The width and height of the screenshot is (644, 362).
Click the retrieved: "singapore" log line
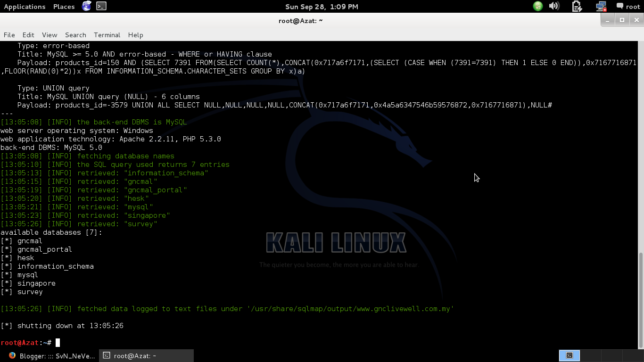coord(85,215)
